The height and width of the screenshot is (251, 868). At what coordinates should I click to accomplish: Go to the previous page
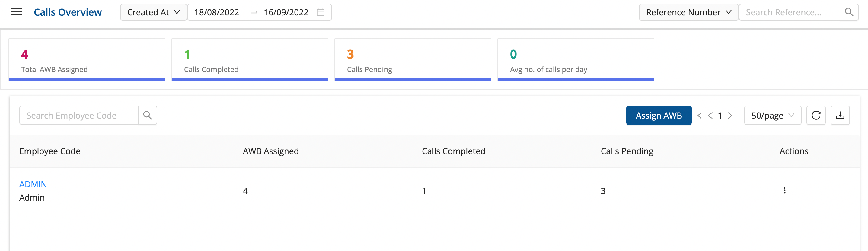click(710, 116)
